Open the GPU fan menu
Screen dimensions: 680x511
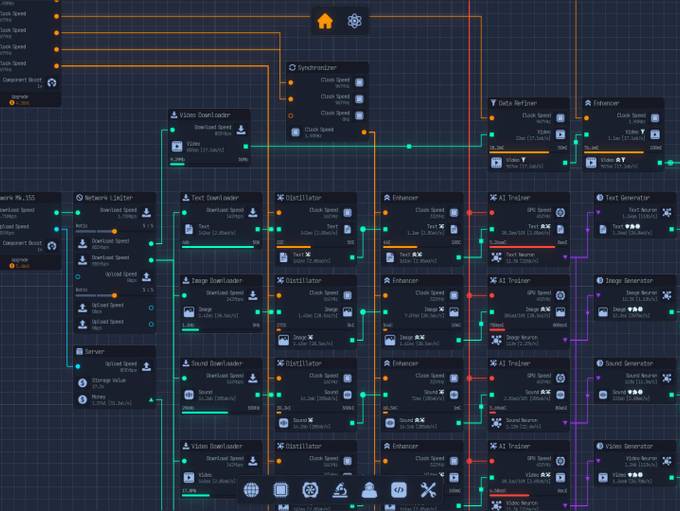310,490
